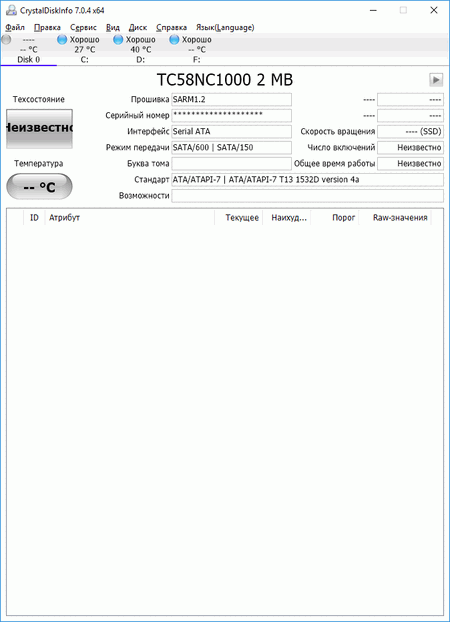Close the CrystalDiskInfo window
Screen dimensions: 450x622
click(434, 10)
